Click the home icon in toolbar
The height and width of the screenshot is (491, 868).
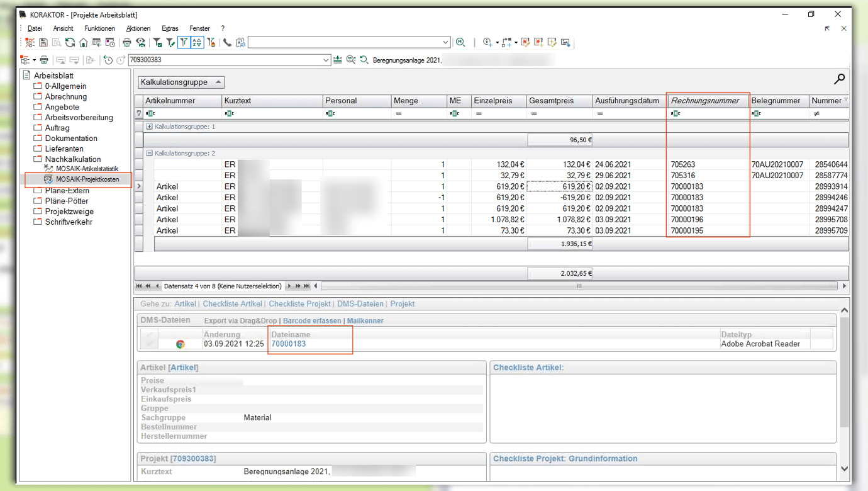tap(83, 43)
